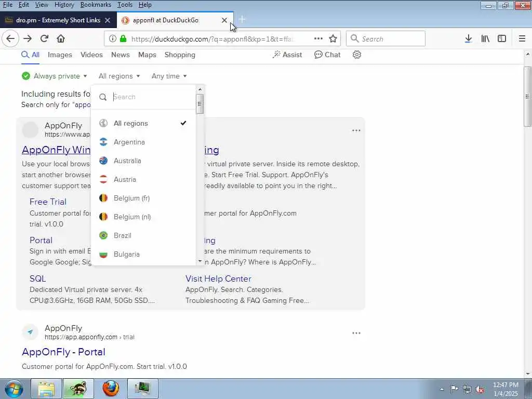Open the Assist wand option
Image resolution: width=532 pixels, height=399 pixels.
coord(287,55)
